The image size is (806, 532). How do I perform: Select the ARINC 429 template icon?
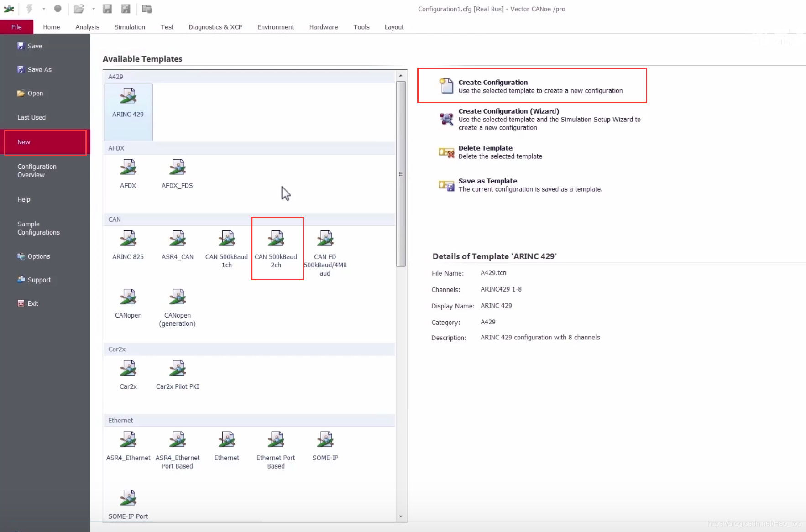pyautogui.click(x=128, y=96)
